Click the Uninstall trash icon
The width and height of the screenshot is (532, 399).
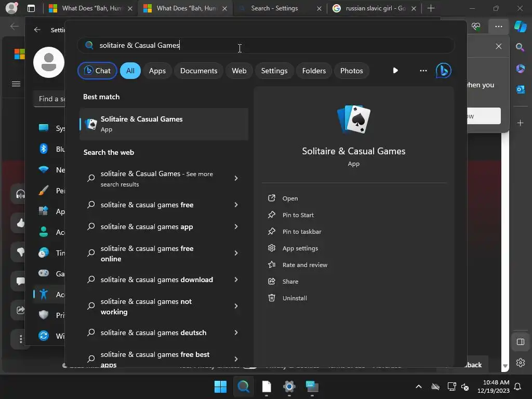click(x=271, y=298)
